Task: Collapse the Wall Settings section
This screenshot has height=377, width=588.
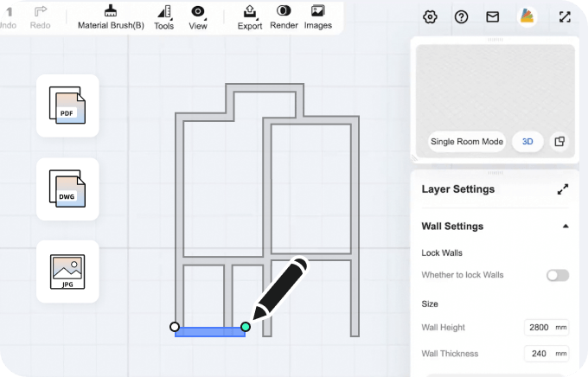Action: [x=566, y=227]
